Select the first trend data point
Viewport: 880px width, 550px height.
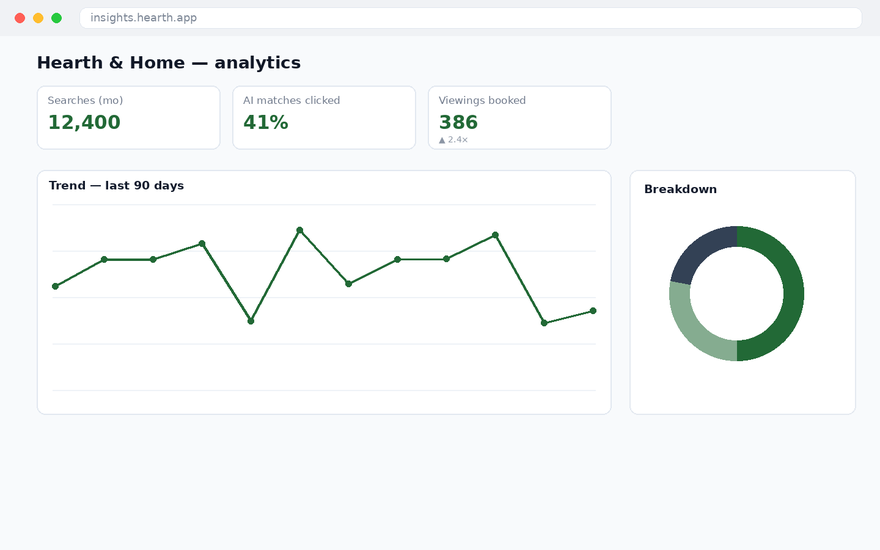tap(55, 286)
